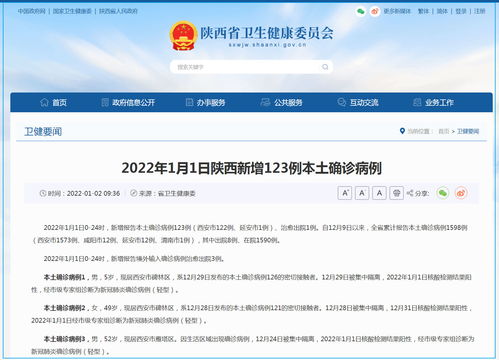Click the bold text 本土确诊病例1

click(65, 277)
